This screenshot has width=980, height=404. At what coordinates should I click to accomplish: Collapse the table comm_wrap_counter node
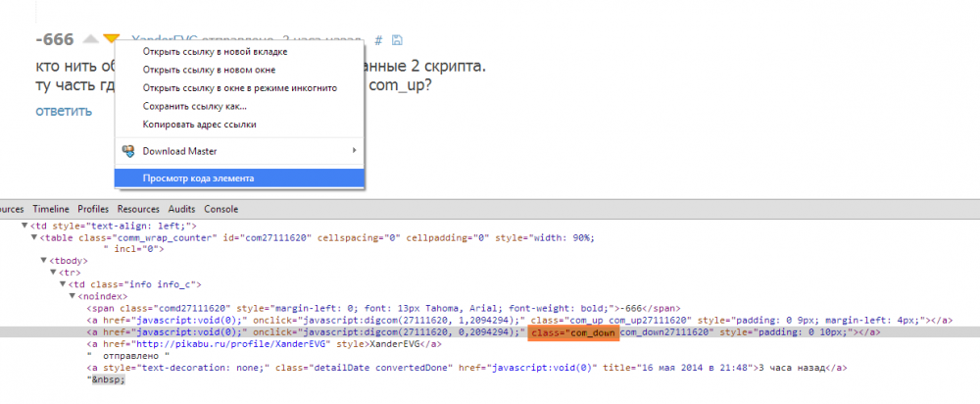point(34,237)
